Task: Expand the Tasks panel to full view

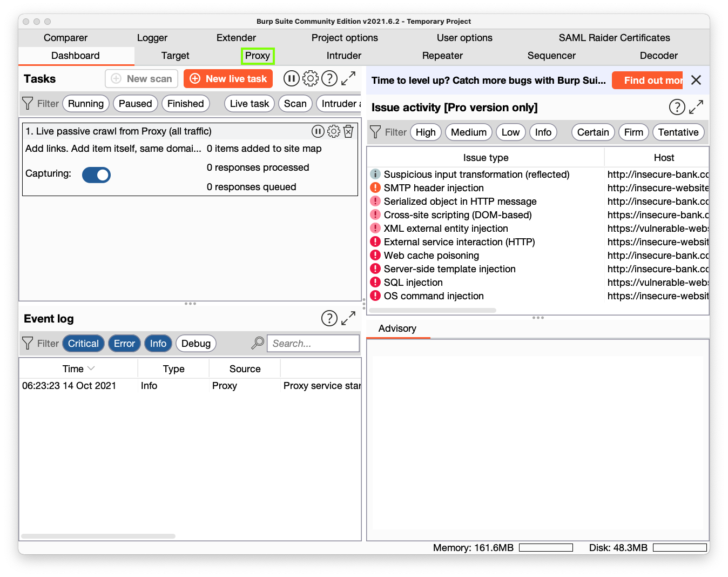Action: coord(348,79)
